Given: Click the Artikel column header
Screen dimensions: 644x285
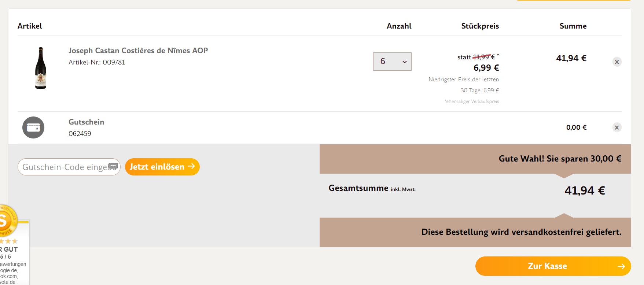Looking at the screenshot, I should pos(30,26).
